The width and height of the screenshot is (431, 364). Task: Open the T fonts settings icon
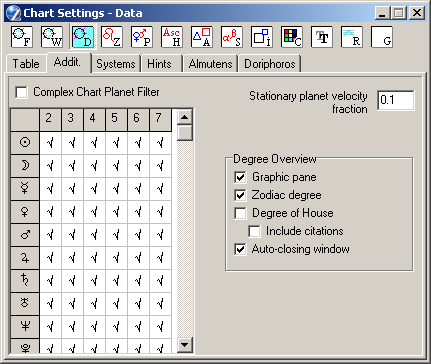tap(322, 37)
